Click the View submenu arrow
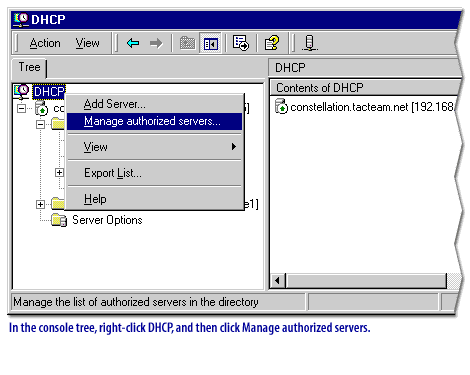 (234, 147)
